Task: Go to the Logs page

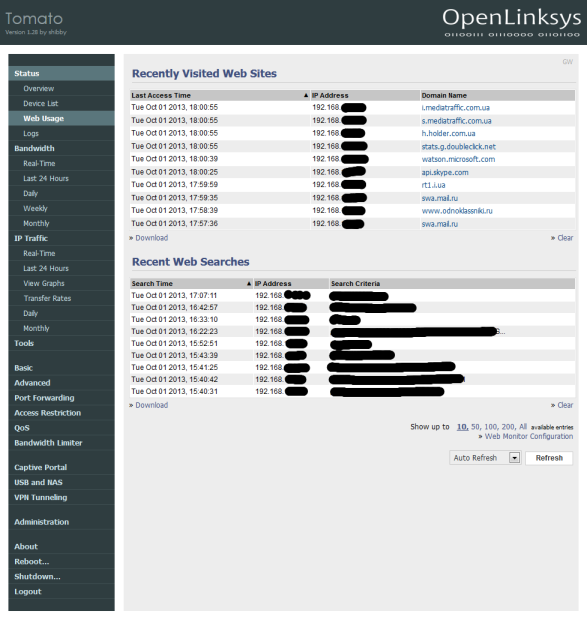Action: click(x=31, y=134)
